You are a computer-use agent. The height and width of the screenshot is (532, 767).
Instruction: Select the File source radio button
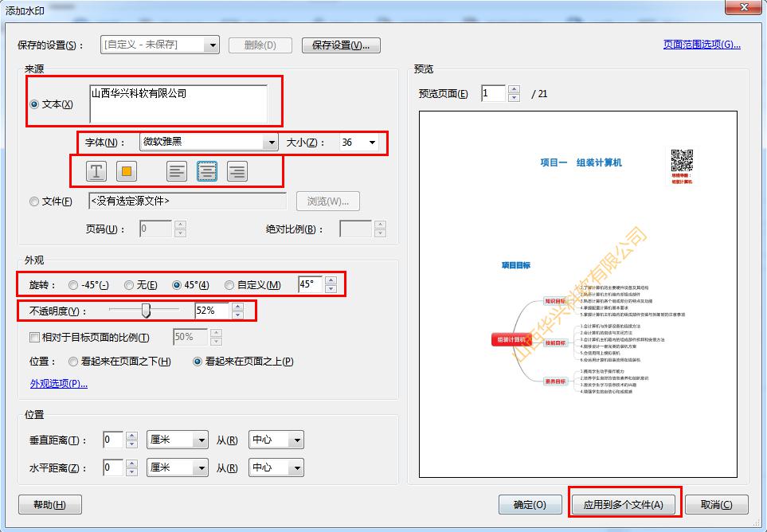(x=34, y=201)
